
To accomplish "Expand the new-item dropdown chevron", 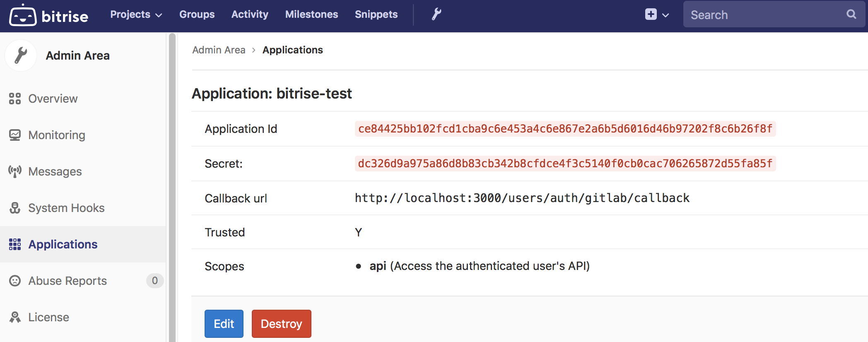I will click(x=665, y=15).
